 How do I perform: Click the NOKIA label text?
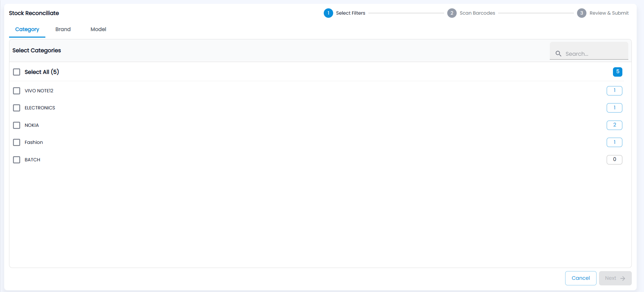(x=32, y=125)
